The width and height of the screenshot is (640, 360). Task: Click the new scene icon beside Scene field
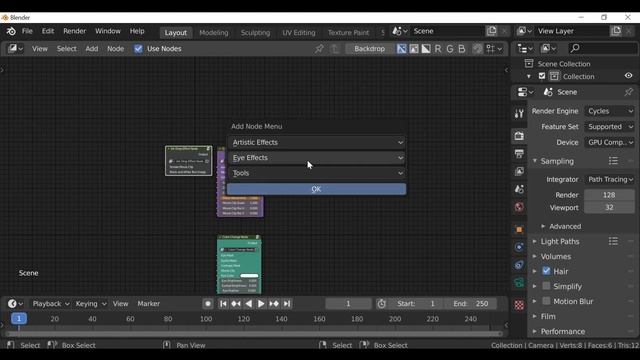tap(491, 31)
